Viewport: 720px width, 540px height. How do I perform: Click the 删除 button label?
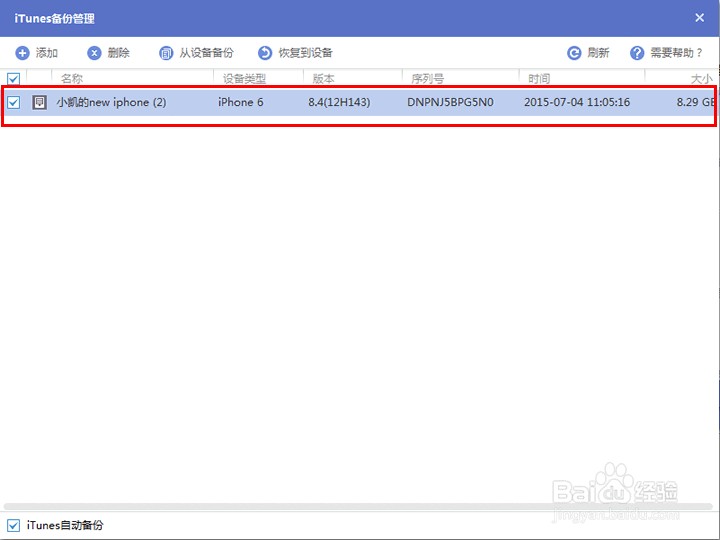[118, 53]
